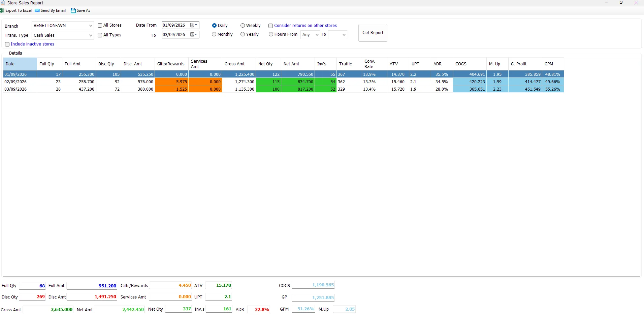Sort by the Traffic column header

(x=349, y=64)
